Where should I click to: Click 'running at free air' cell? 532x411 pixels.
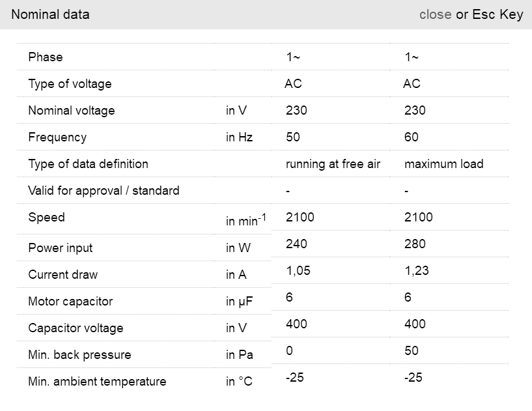click(333, 164)
